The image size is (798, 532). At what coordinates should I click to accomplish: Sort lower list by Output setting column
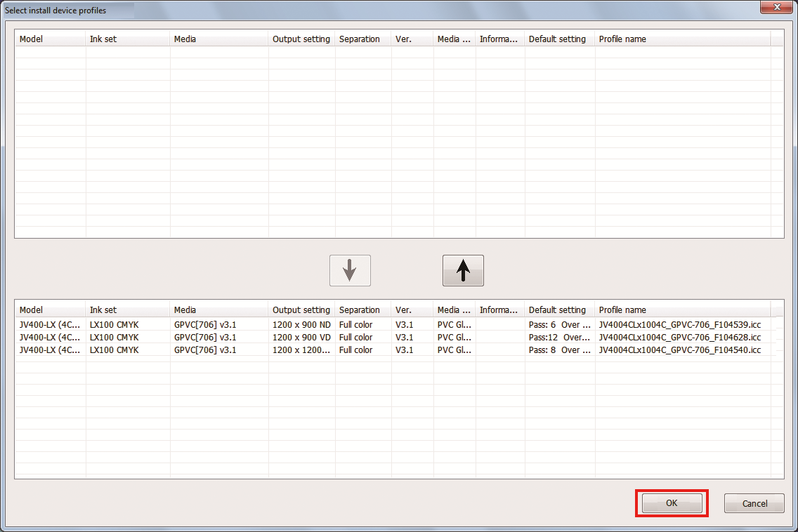[301, 310]
